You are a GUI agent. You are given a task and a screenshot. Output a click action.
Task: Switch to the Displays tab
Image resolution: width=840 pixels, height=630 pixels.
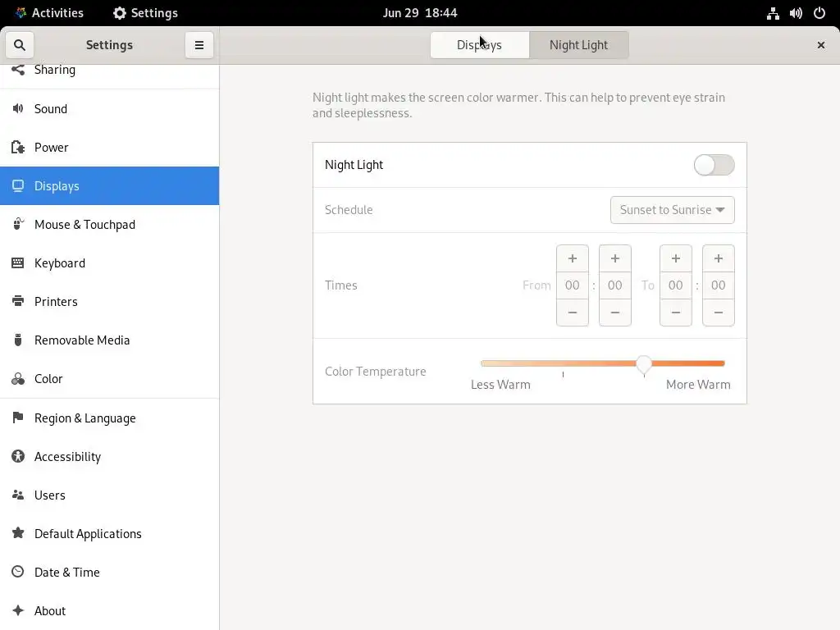[x=479, y=45]
